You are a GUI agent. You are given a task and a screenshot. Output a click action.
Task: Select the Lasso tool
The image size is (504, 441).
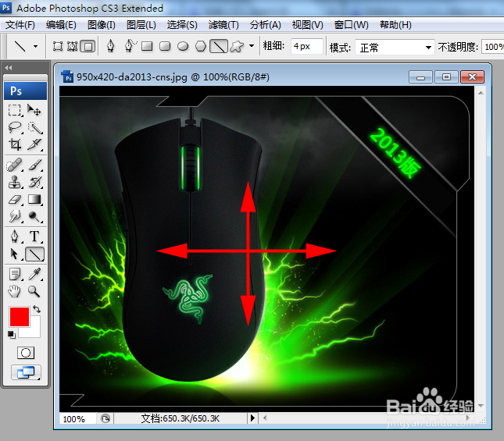(15, 127)
